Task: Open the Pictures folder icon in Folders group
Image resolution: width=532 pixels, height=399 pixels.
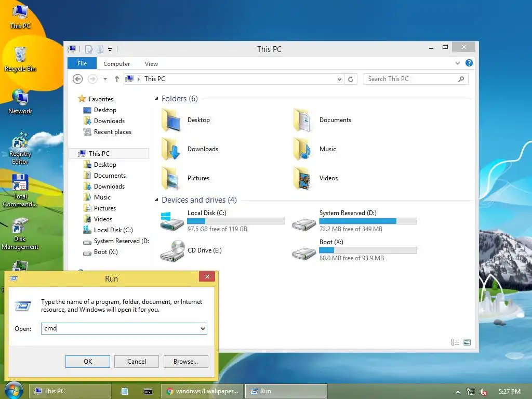Action: pyautogui.click(x=170, y=178)
